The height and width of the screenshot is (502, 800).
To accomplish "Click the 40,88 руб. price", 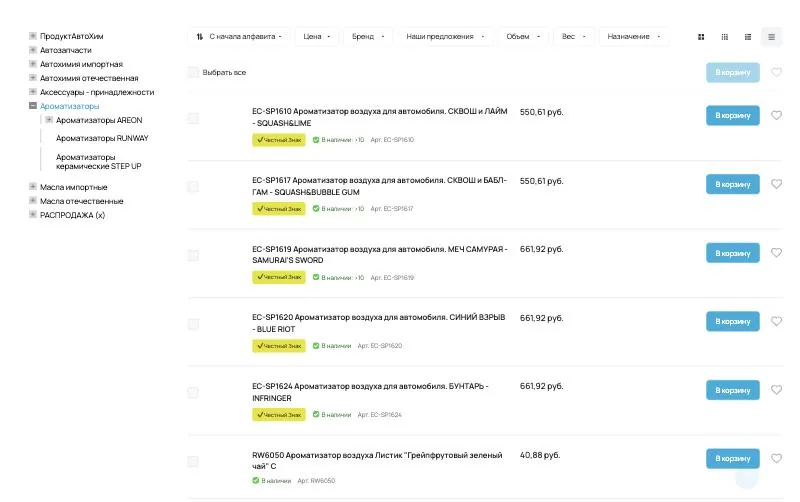I will 540,455.
